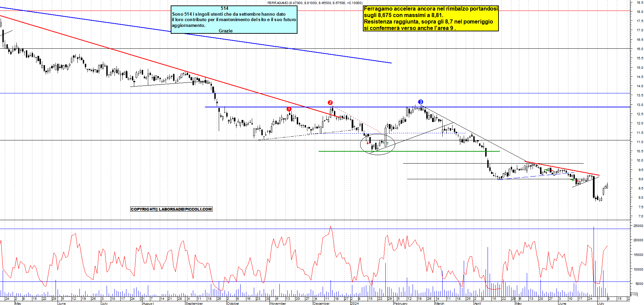Click the small x100 volume scale label
Image resolution: width=644 pixels, height=305 pixels.
tap(634, 294)
